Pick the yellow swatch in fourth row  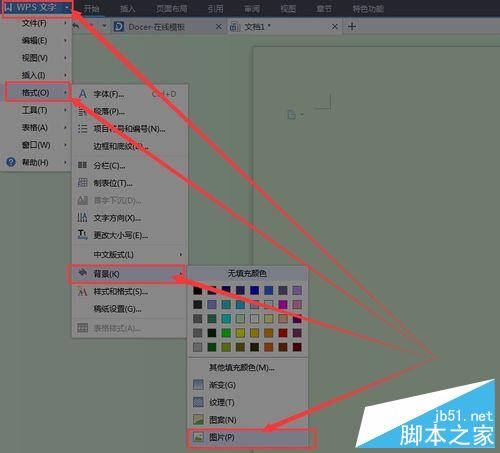pos(240,333)
